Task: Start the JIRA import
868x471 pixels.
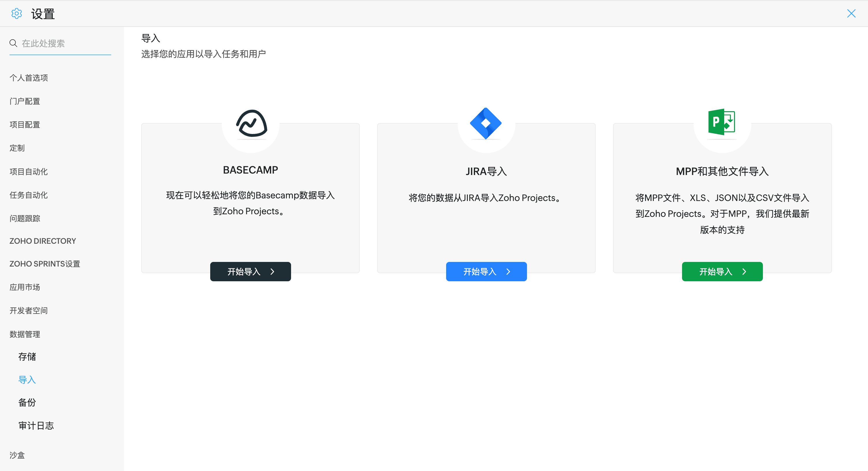Action: pos(486,271)
